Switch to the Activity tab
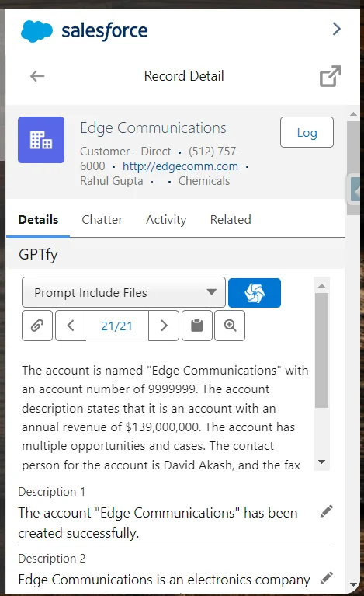This screenshot has height=596, width=364. pyautogui.click(x=166, y=220)
